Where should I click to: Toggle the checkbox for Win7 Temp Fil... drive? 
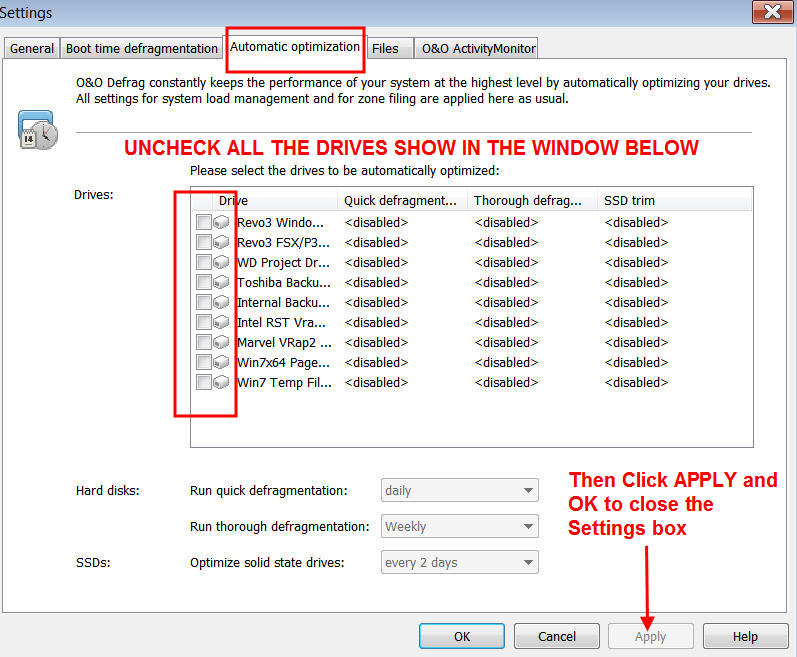(204, 382)
